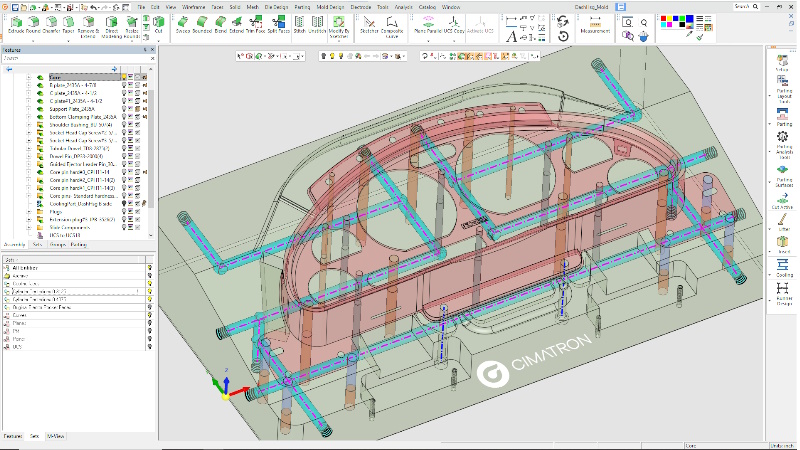The height and width of the screenshot is (450, 800).
Task: Select the green color swatch
Action: coord(683,19)
